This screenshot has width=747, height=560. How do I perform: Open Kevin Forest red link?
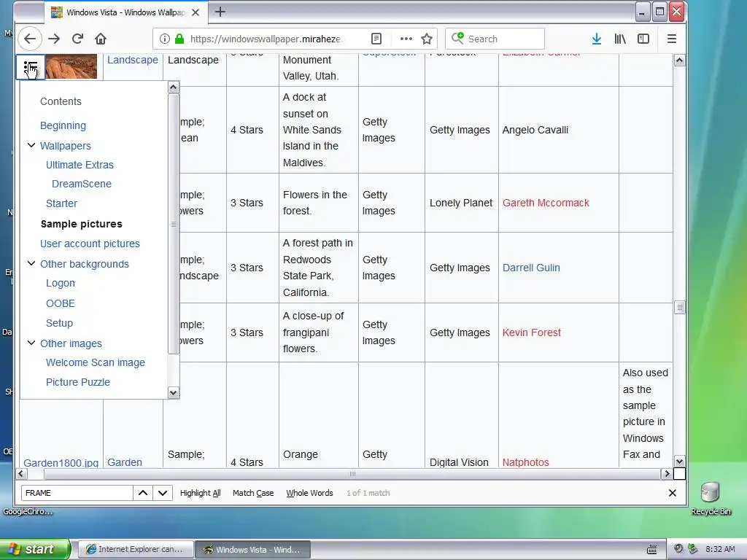coord(532,332)
